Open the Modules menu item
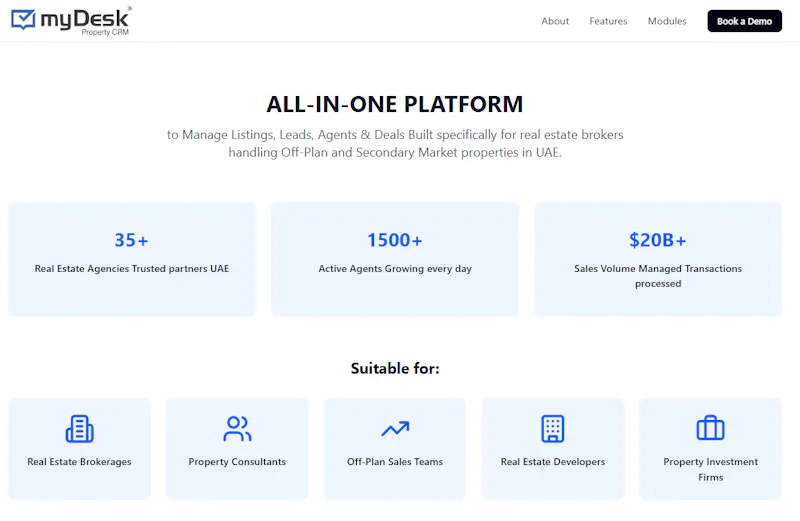This screenshot has width=800, height=521. point(667,21)
